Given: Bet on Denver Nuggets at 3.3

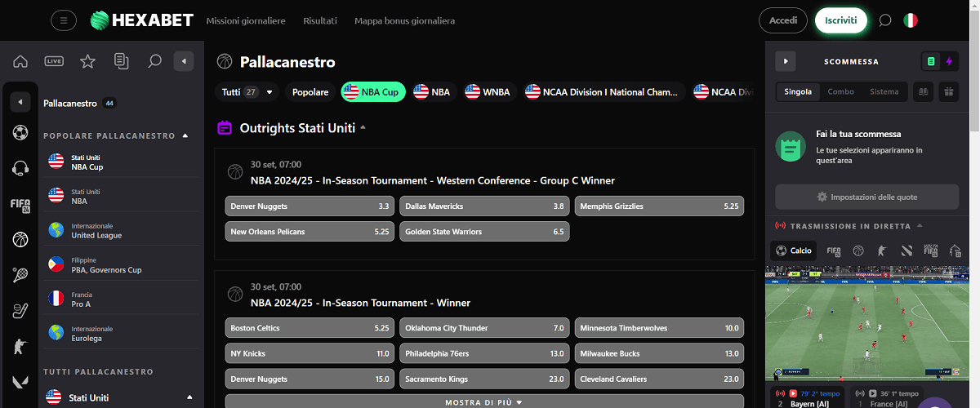Looking at the screenshot, I should [x=310, y=206].
